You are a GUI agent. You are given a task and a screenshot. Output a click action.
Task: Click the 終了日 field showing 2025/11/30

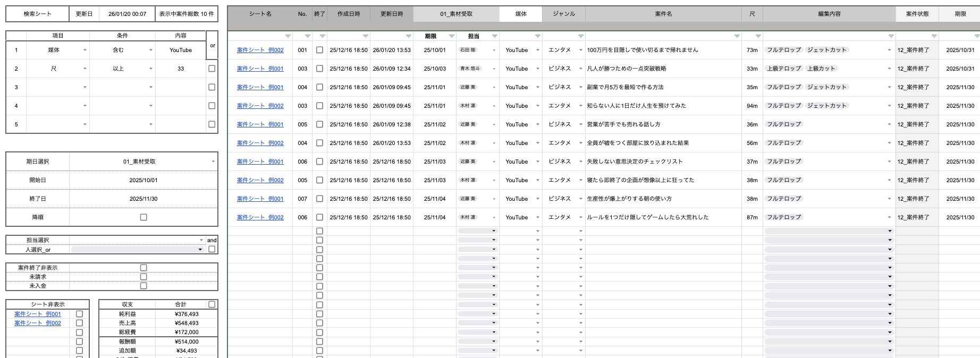click(x=143, y=199)
